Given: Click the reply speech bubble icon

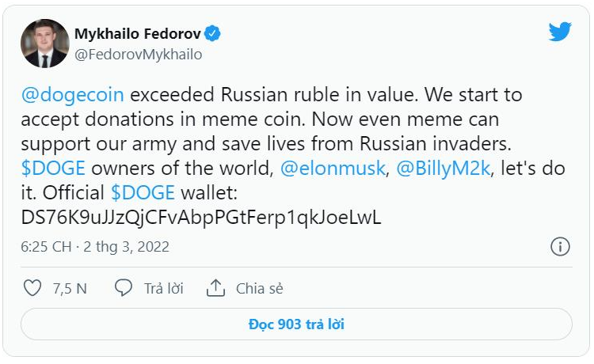Looking at the screenshot, I should [x=124, y=288].
